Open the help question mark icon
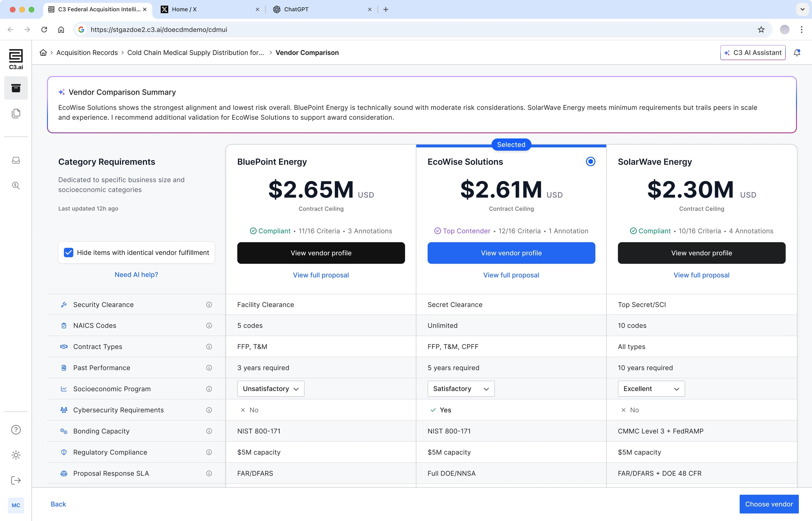Screen dimensions: 812x521 coord(16,430)
